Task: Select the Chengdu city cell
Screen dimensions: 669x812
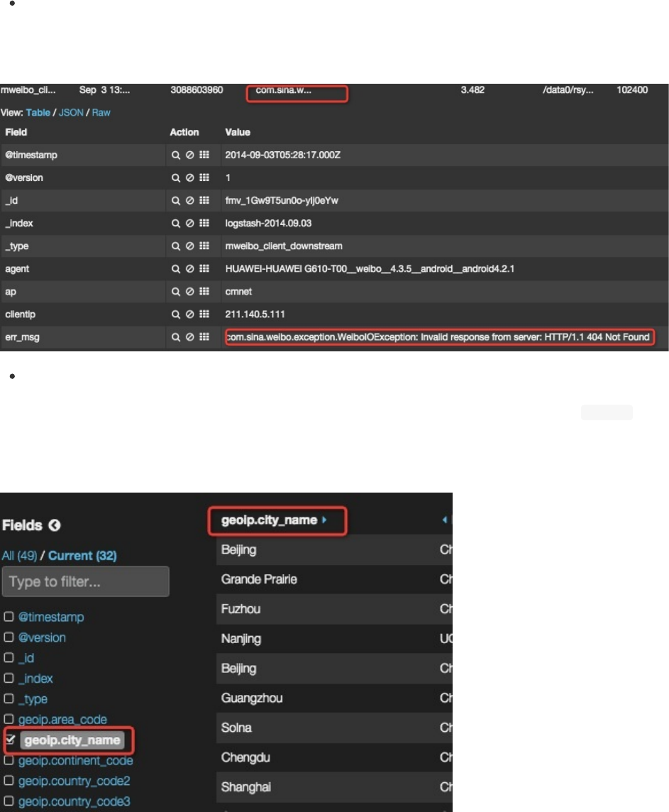Action: [x=245, y=757]
